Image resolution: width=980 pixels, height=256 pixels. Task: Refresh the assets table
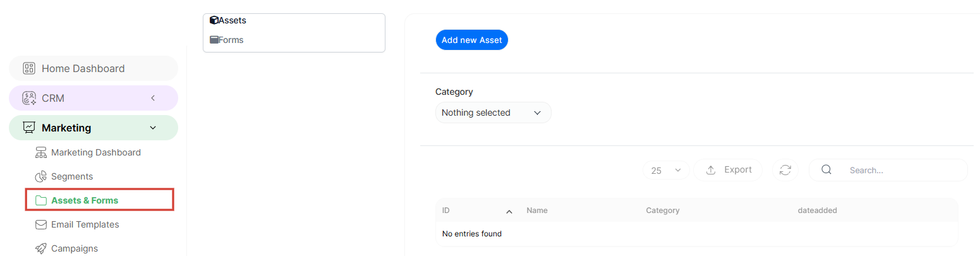pyautogui.click(x=785, y=170)
